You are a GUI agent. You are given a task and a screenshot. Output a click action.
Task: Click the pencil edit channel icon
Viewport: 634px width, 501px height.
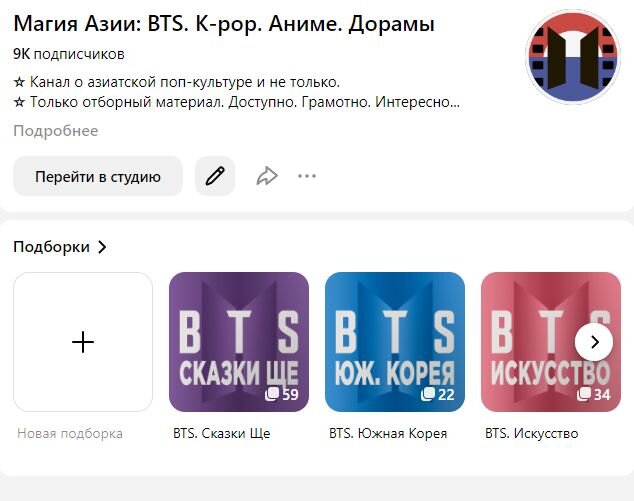point(215,176)
